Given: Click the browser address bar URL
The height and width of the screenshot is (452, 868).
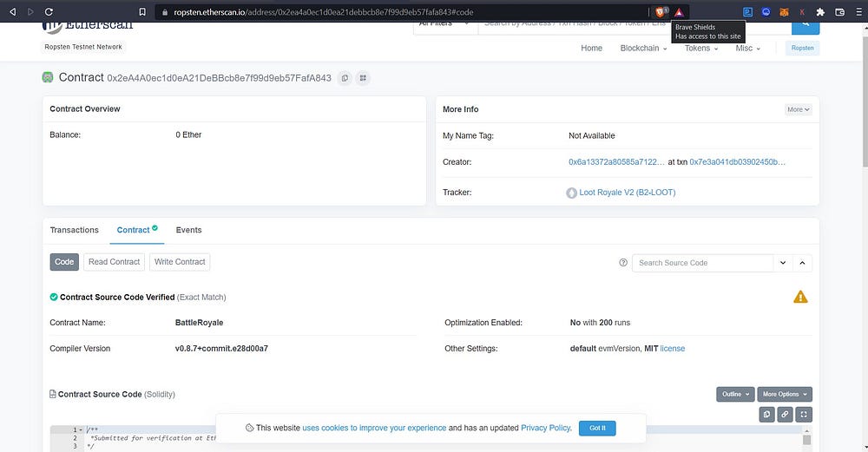Looking at the screenshot, I should (x=323, y=11).
